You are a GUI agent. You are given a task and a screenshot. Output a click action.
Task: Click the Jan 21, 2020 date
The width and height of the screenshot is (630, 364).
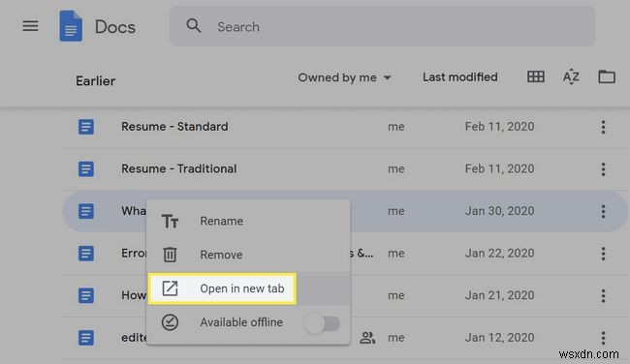pos(499,296)
